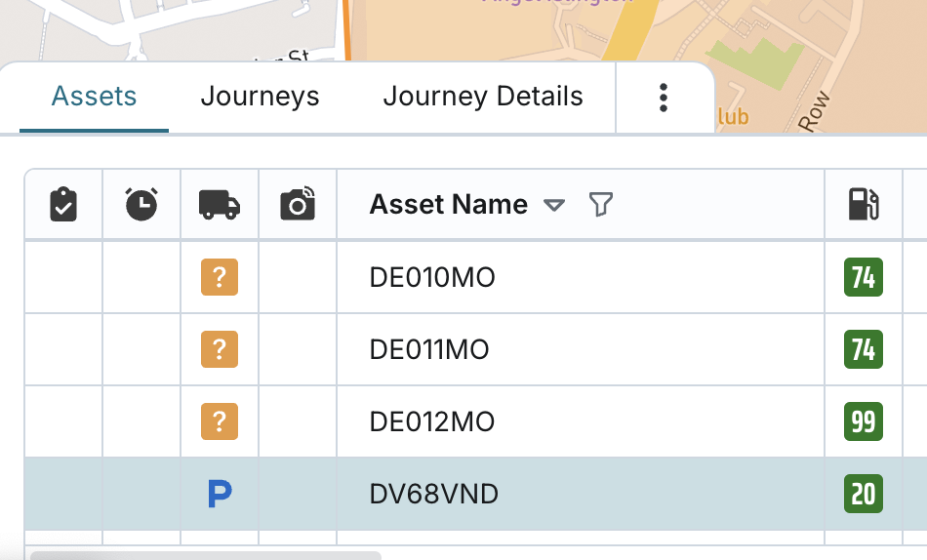Image resolution: width=927 pixels, height=560 pixels.
Task: Switch to the Journeys tab
Action: (x=260, y=97)
